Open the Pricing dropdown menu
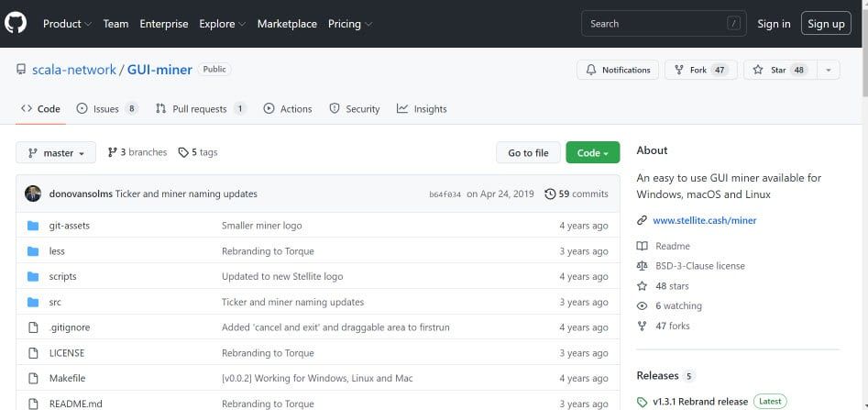 click(x=350, y=24)
